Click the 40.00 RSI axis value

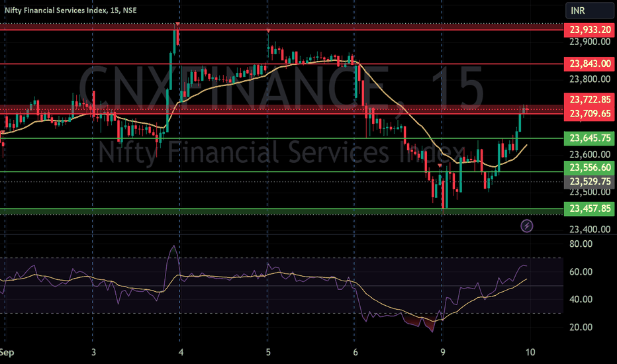(x=581, y=299)
